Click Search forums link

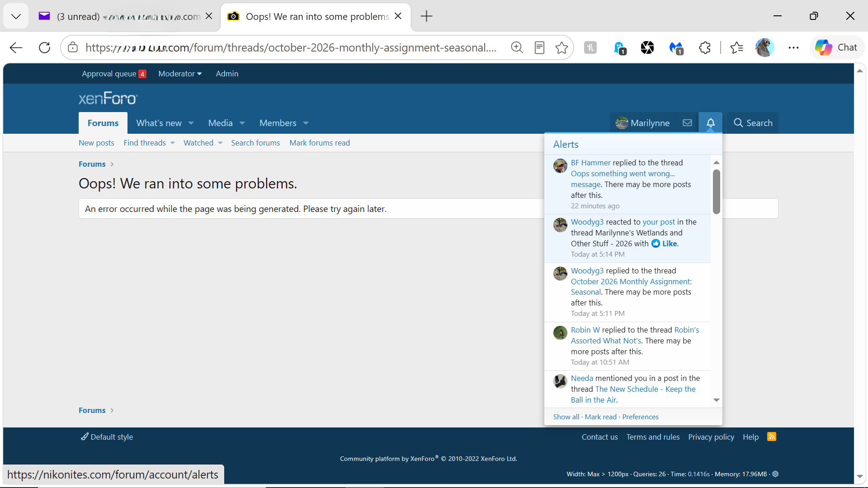255,143
